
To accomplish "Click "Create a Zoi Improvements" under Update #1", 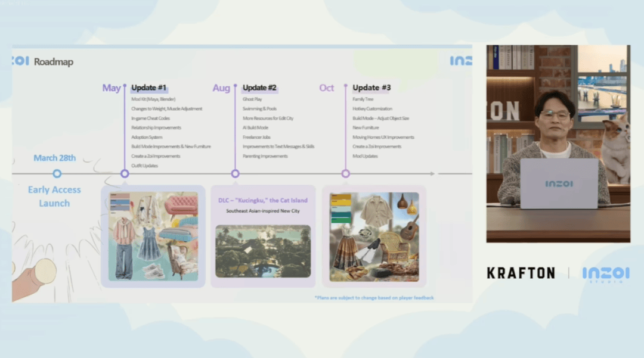I will click(156, 156).
